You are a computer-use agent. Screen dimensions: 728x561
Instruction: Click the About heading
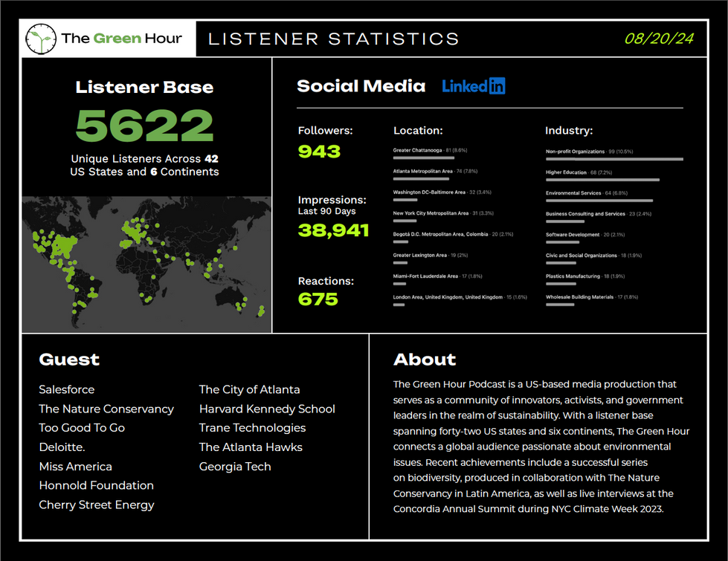[x=425, y=360]
